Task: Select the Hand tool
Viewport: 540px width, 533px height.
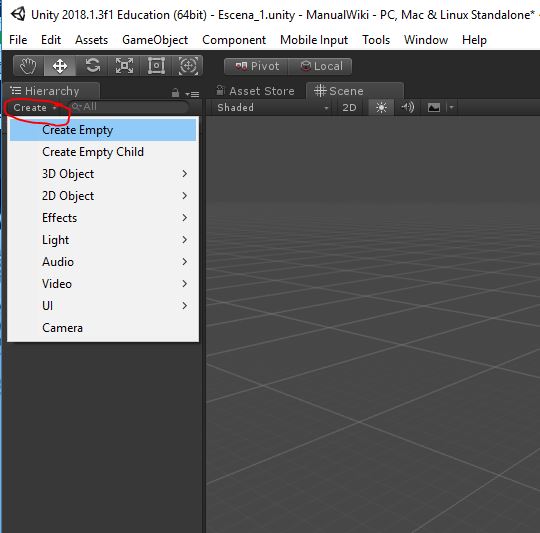Action: click(28, 66)
